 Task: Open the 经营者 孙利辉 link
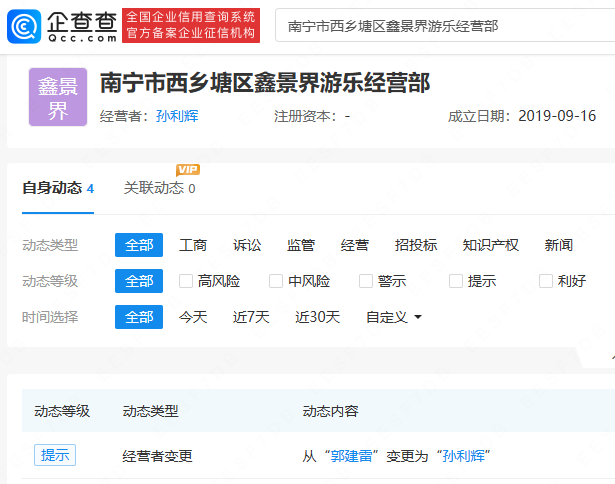(177, 116)
